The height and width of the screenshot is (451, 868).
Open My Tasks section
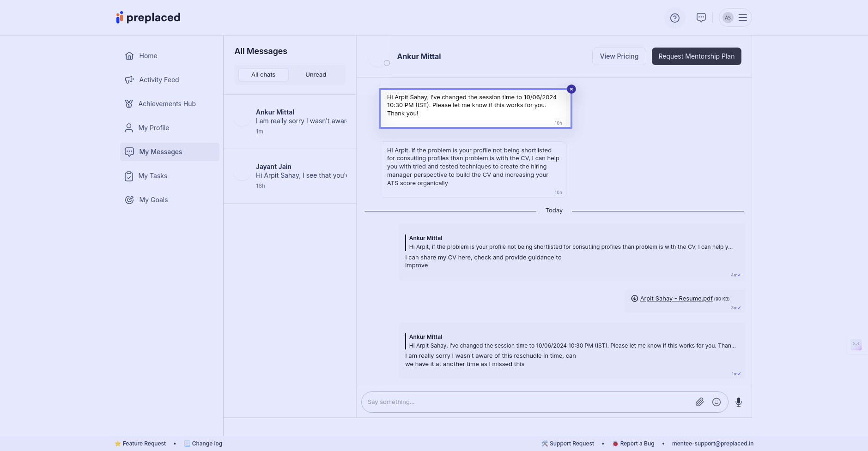[x=152, y=176]
